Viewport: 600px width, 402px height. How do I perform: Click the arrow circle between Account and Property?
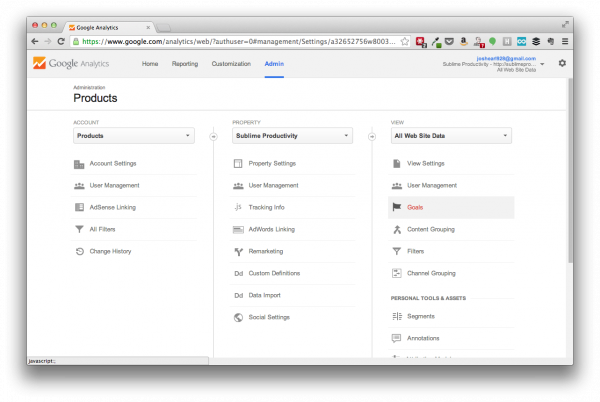[214, 137]
